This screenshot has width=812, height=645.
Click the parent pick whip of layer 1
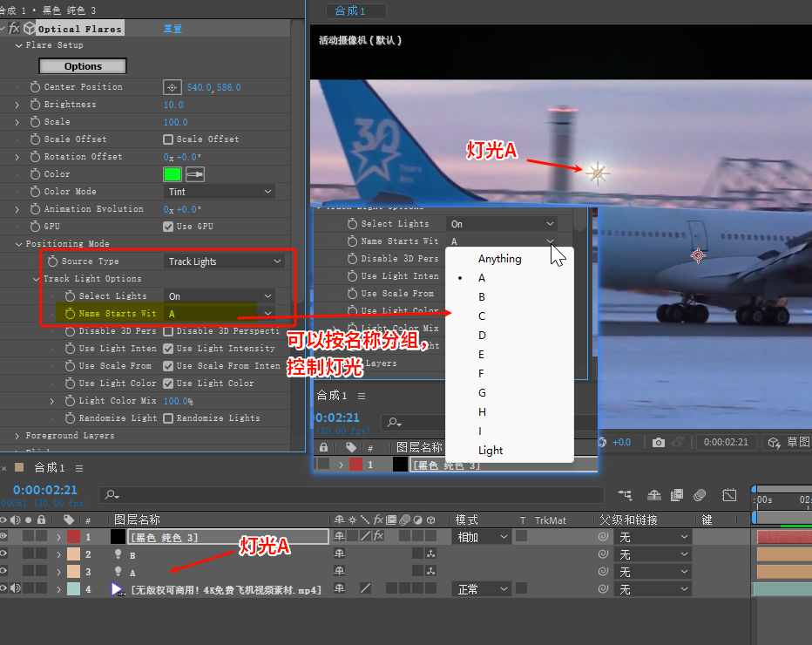tap(603, 537)
